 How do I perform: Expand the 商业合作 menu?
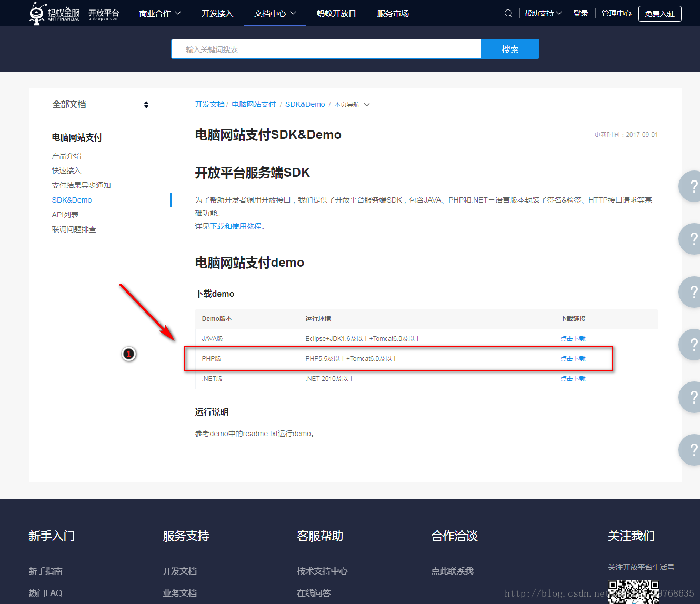[160, 13]
